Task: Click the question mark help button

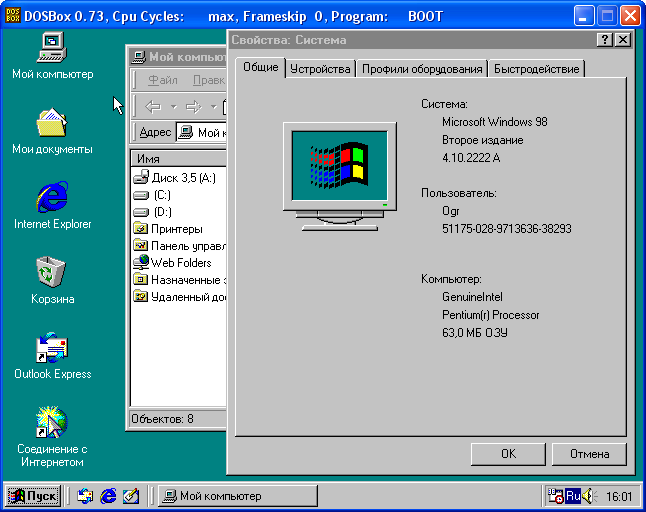Action: coord(604,40)
